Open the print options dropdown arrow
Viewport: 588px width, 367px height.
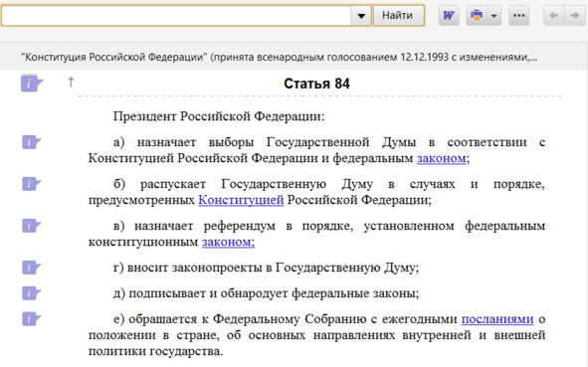pyautogui.click(x=494, y=15)
